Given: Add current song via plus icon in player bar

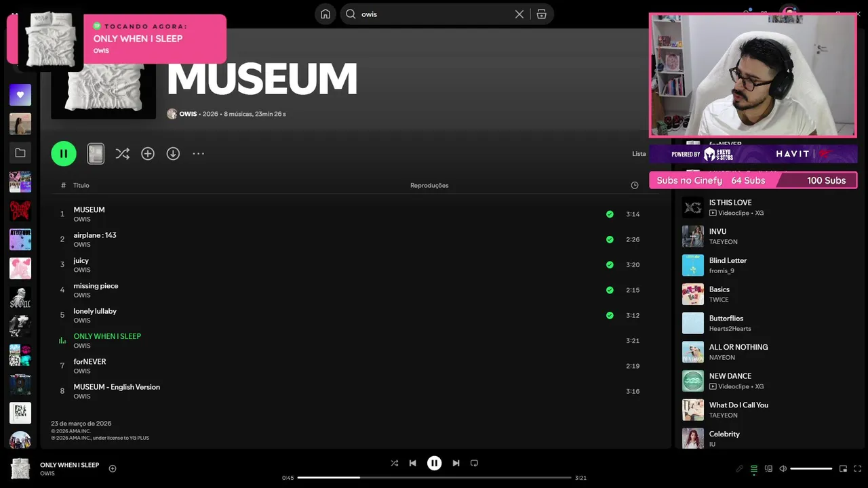Looking at the screenshot, I should [113, 468].
